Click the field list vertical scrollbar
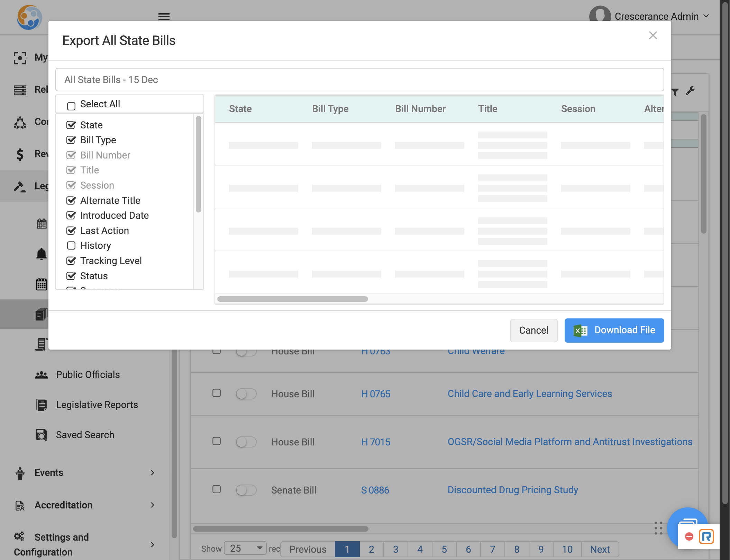The height and width of the screenshot is (560, 730). pos(199,164)
